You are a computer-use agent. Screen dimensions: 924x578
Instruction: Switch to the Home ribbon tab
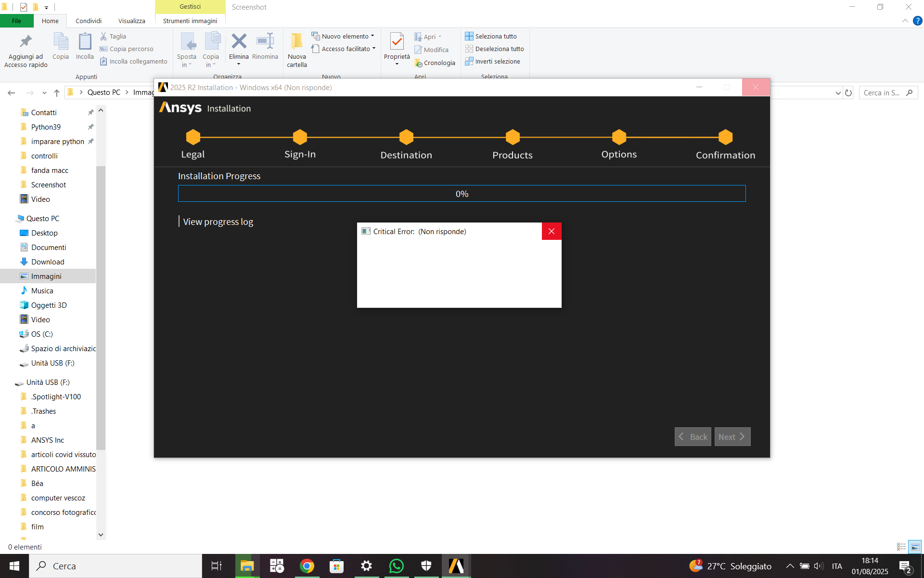coord(50,21)
